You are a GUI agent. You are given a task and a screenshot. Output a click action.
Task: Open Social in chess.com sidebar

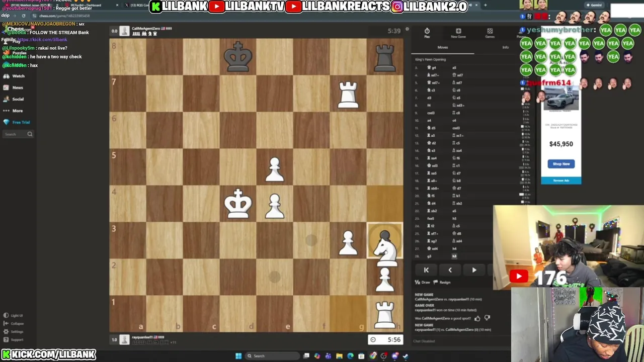14,99
